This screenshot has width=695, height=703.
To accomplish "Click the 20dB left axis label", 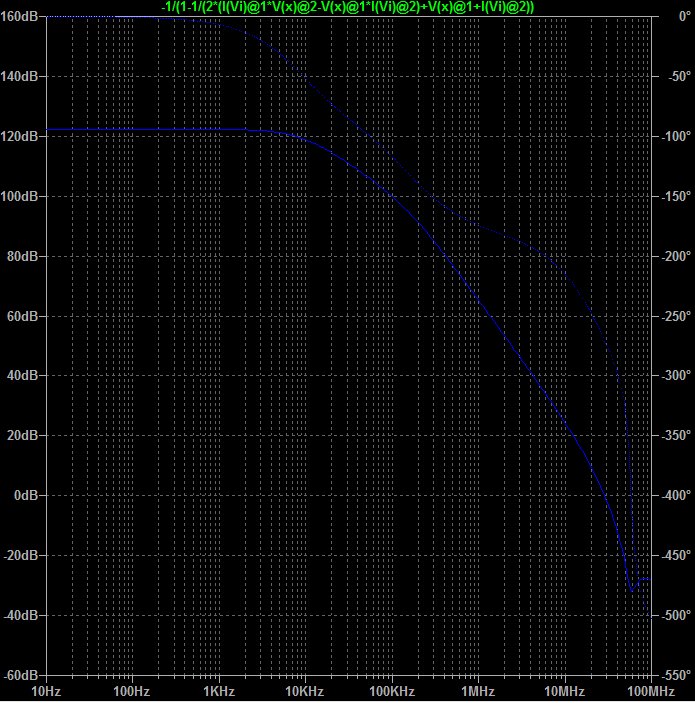I will point(22,435).
